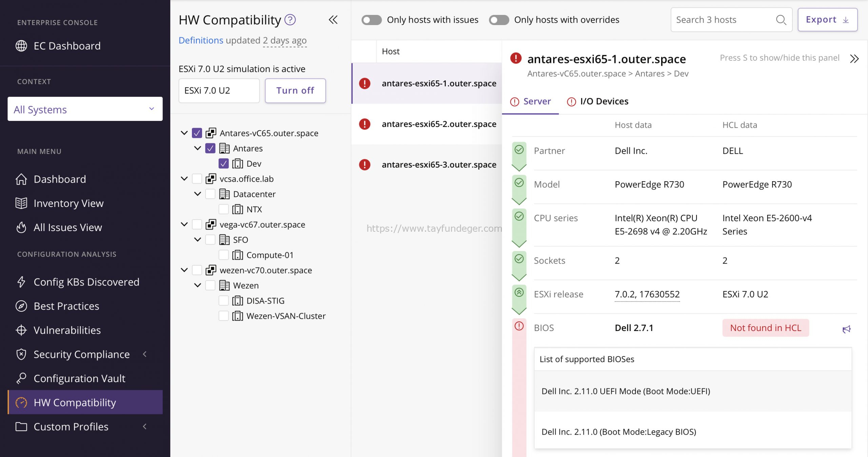Collapse the Antares datacenter node

197,148
